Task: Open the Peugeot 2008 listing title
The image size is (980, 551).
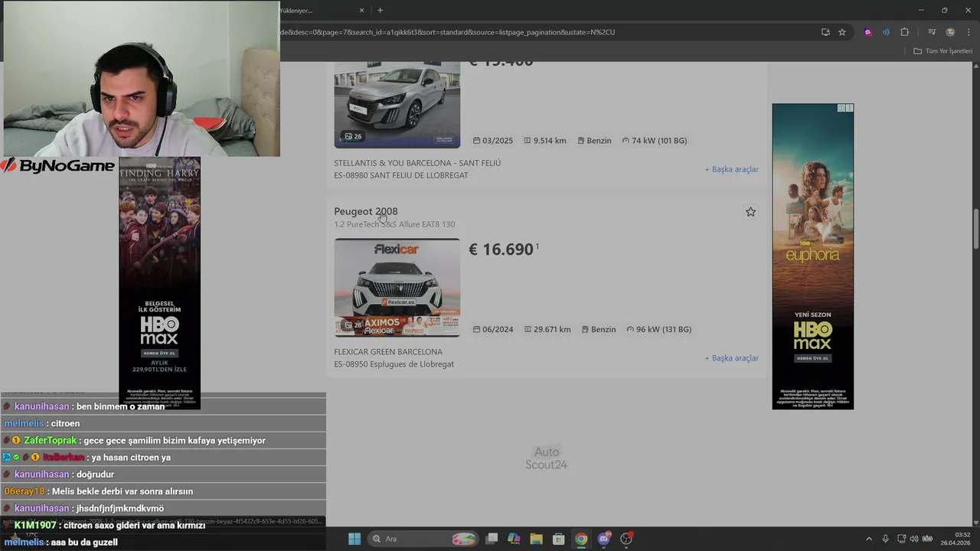Action: (x=366, y=211)
